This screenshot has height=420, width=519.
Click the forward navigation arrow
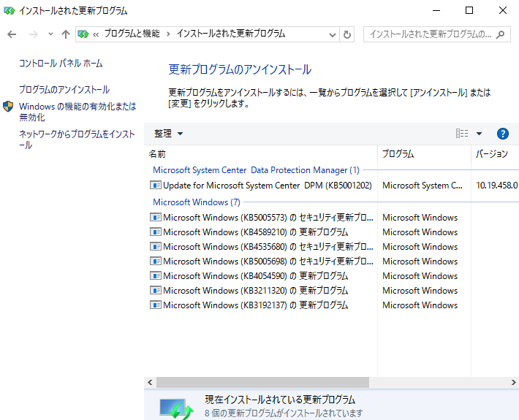tap(34, 34)
